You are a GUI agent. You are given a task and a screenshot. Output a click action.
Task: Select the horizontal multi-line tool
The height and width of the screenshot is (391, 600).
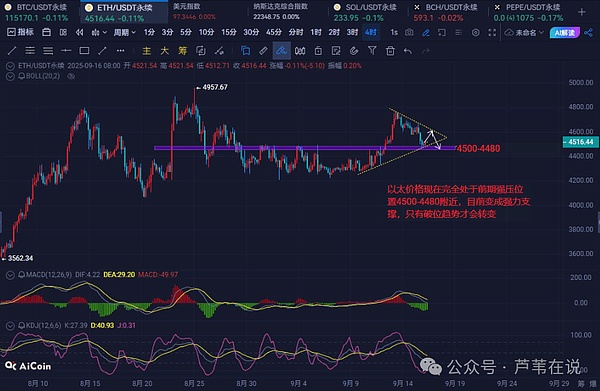coord(48,51)
